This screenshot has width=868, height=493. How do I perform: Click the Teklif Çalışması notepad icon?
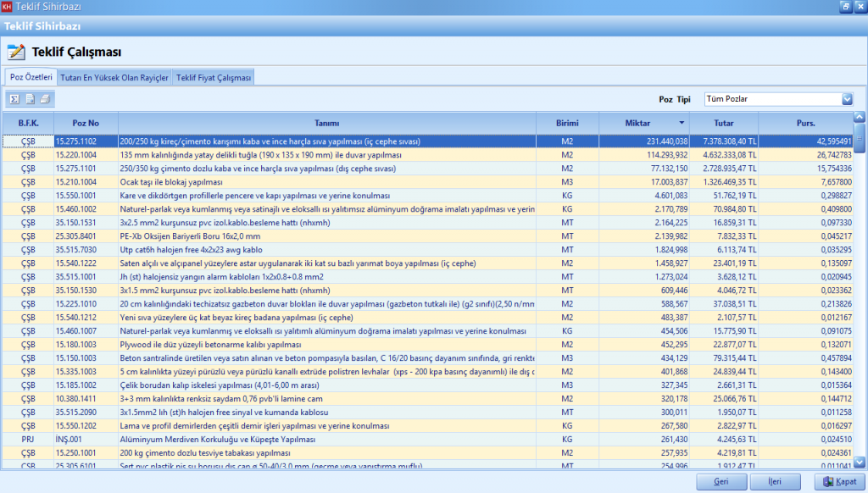tap(16, 52)
